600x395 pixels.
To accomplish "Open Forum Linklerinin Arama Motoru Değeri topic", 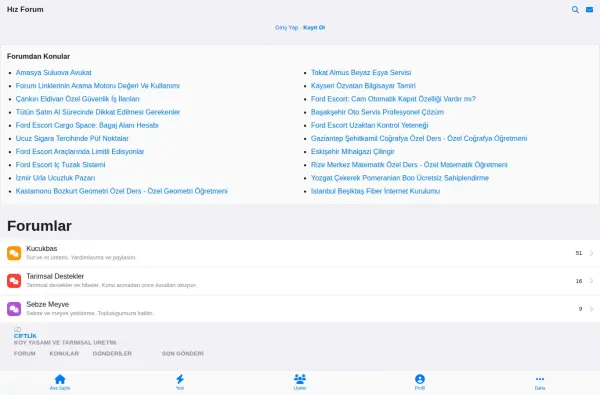I will tap(98, 86).
